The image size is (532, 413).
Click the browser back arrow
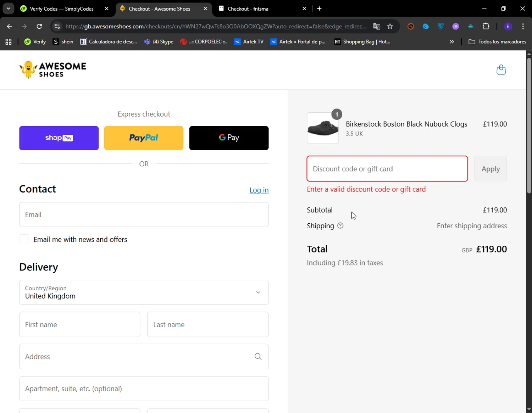10,26
